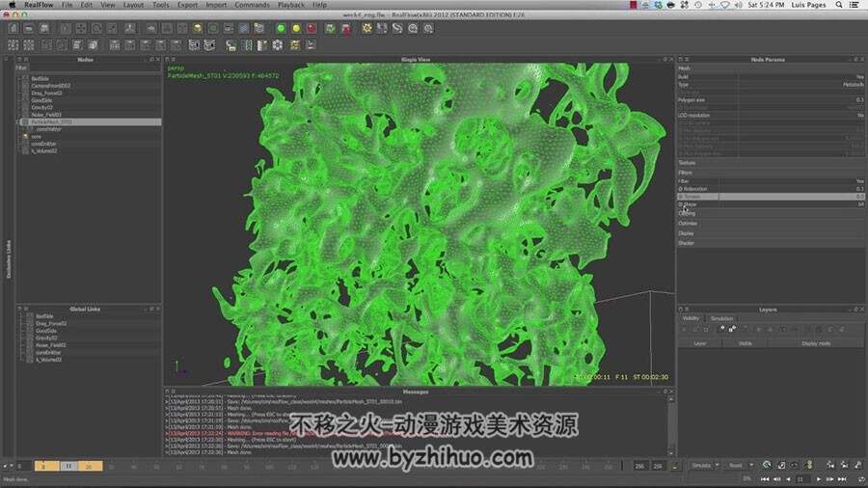
Task: Open the Layout menu
Action: point(133,5)
